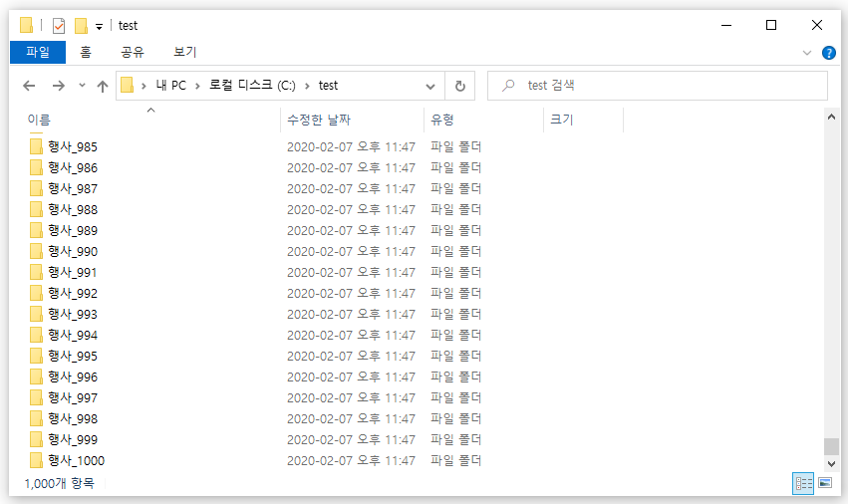Image resolution: width=848 pixels, height=504 pixels.
Task: Select folder icon of 행사_986
Action: [36, 167]
